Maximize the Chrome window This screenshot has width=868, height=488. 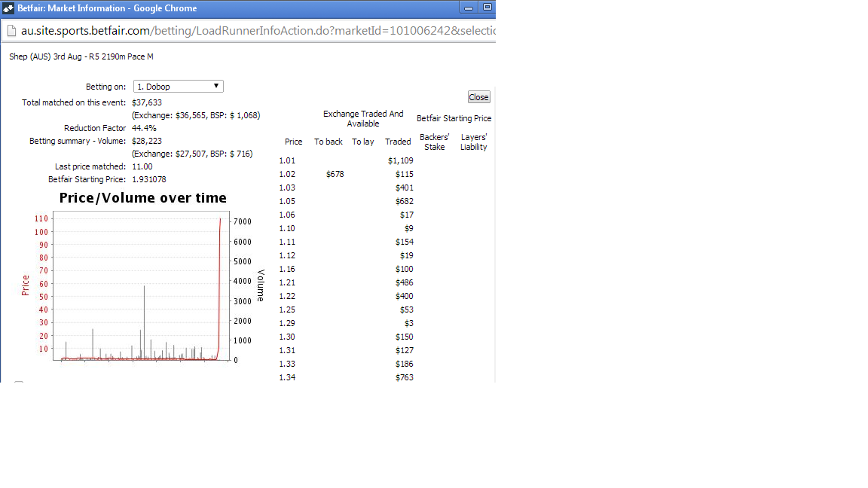pos(487,8)
